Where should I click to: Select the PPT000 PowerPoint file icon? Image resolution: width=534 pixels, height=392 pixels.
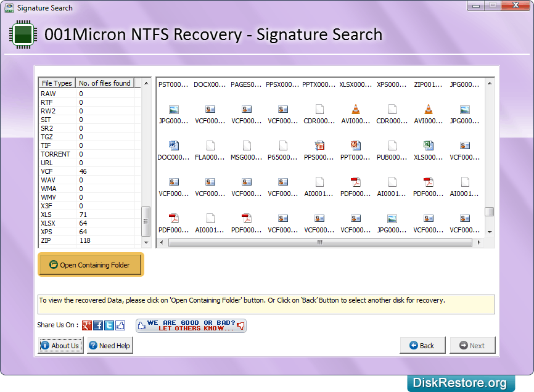coord(356,145)
